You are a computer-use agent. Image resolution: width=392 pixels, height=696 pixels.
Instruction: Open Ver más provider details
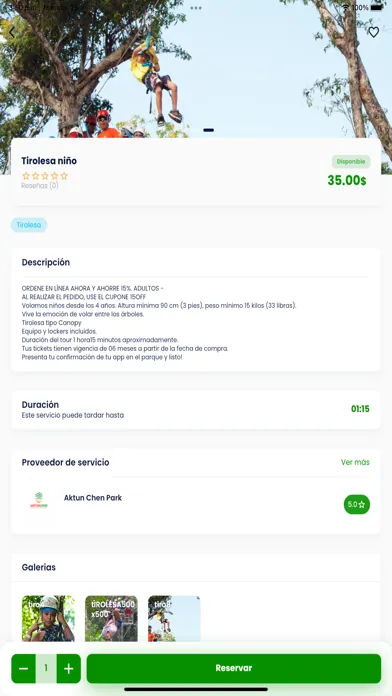[355, 462]
